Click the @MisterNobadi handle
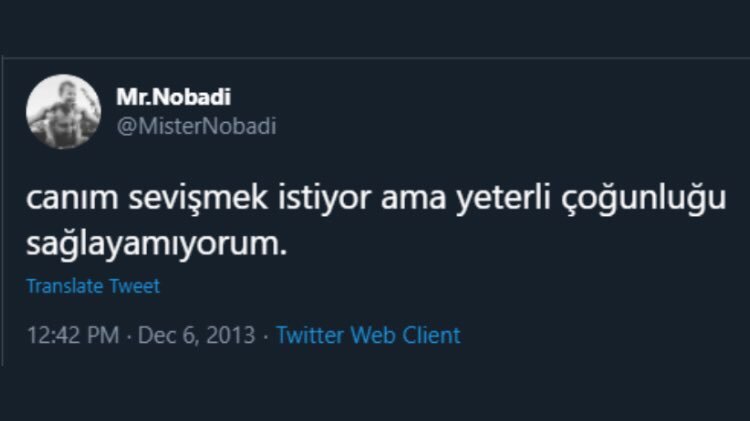Image resolution: width=750 pixels, height=421 pixels. (x=196, y=126)
